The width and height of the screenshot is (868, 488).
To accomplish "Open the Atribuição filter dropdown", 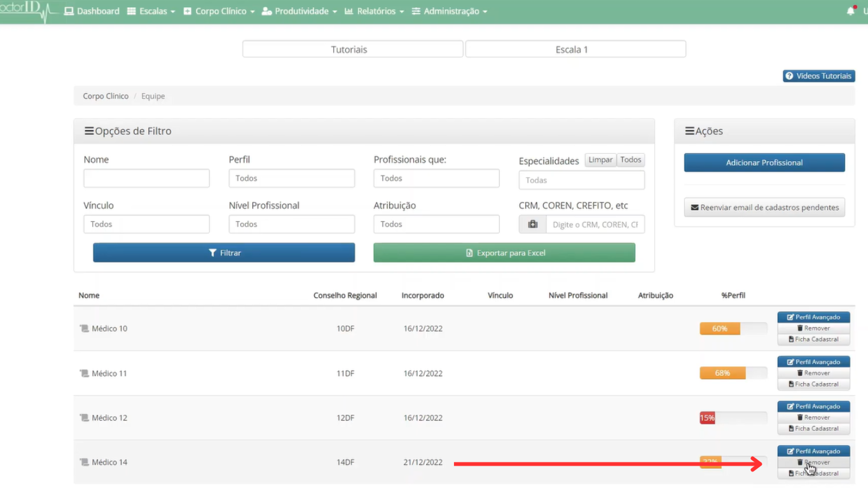I will pos(436,224).
